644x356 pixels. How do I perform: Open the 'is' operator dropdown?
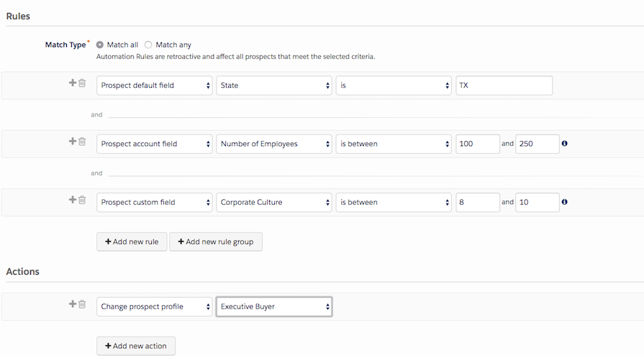[394, 86]
